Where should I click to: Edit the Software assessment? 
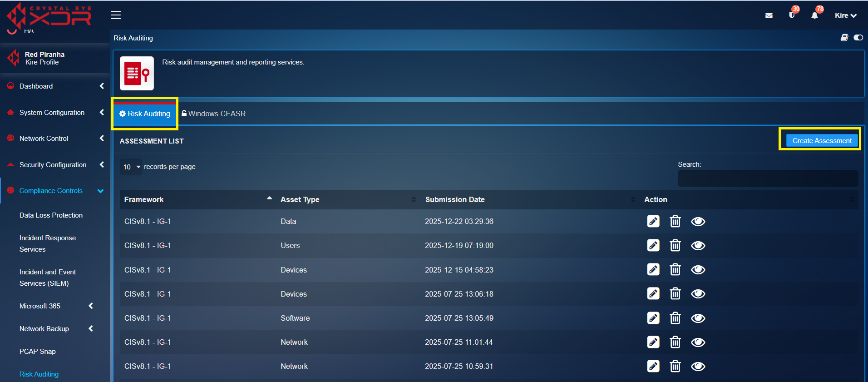pos(653,318)
